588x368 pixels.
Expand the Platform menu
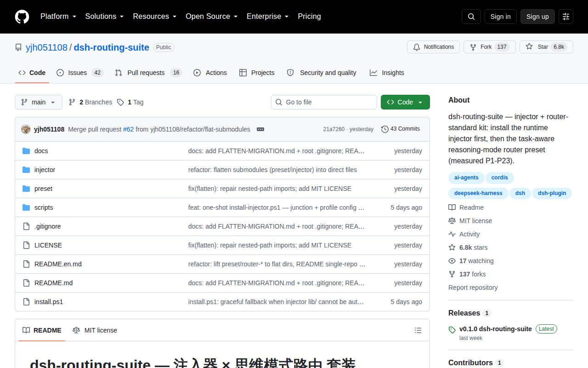click(59, 17)
